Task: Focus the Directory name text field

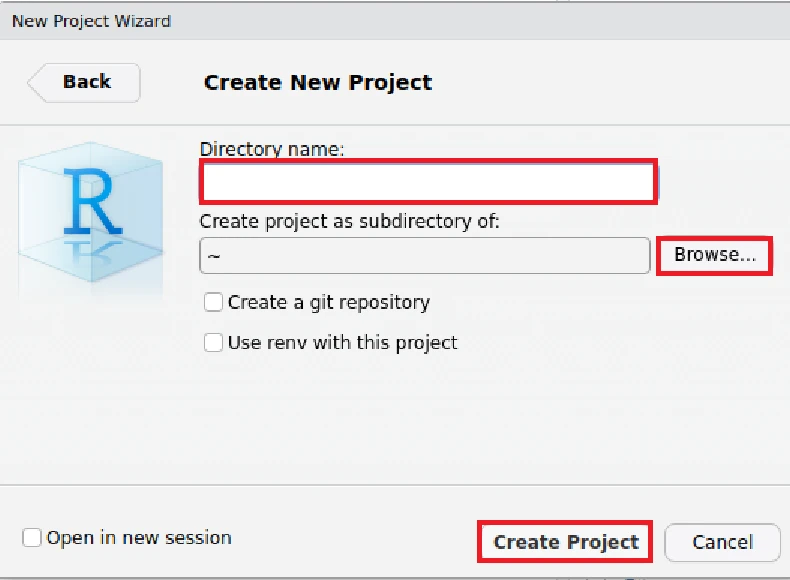Action: (x=429, y=182)
